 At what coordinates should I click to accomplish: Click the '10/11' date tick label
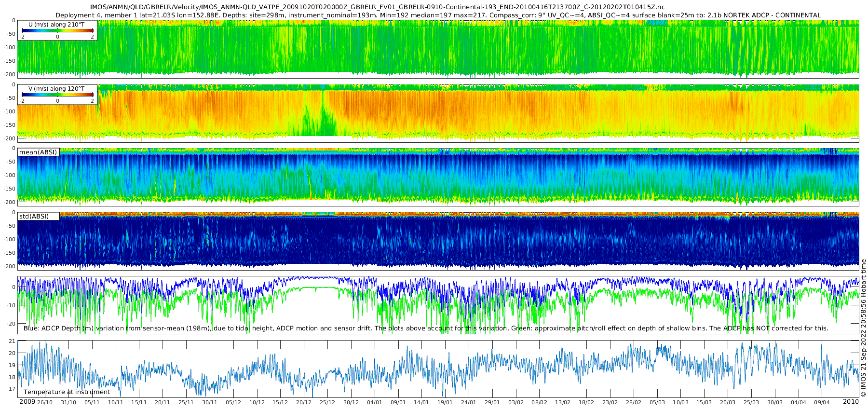click(x=116, y=402)
